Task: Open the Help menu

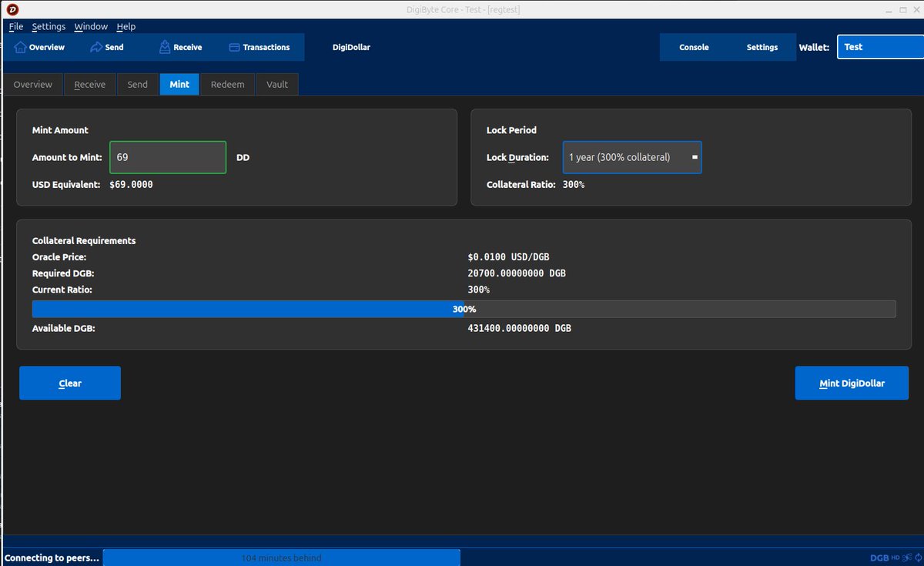Action: click(x=126, y=26)
